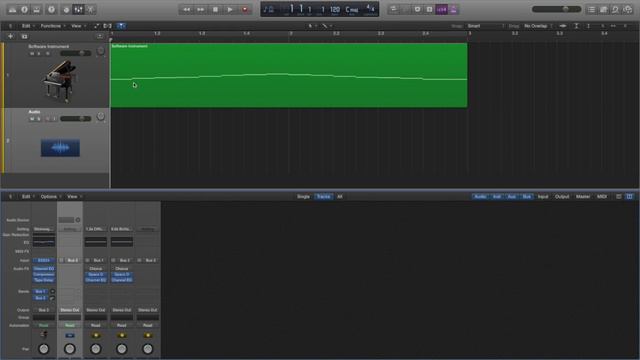Open Quick Help question mark button
Screen dimensions: 640x360
51,9
